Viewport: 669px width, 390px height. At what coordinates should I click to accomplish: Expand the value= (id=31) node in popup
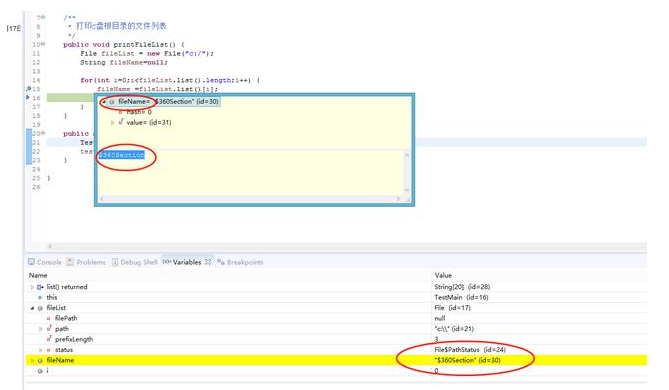click(x=113, y=122)
